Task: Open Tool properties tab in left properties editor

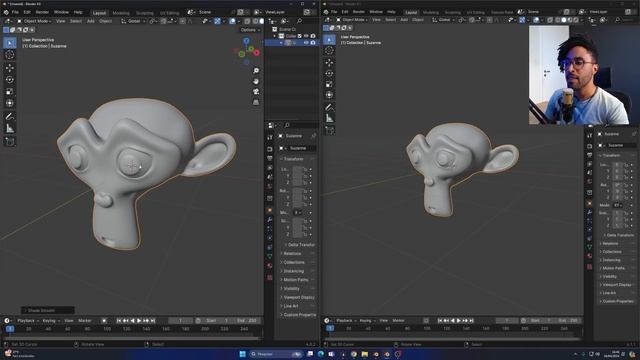Action: 270,137
